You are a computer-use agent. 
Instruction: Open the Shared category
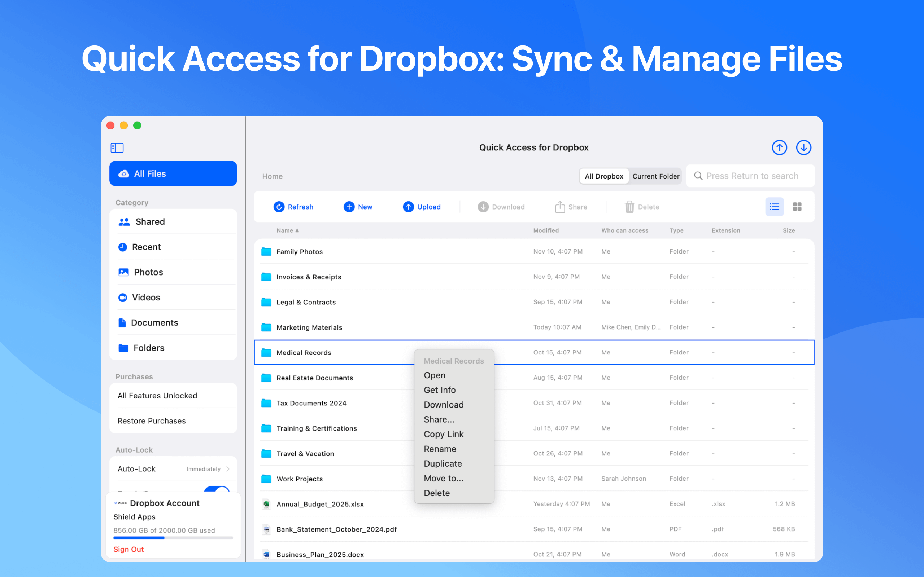tap(150, 222)
